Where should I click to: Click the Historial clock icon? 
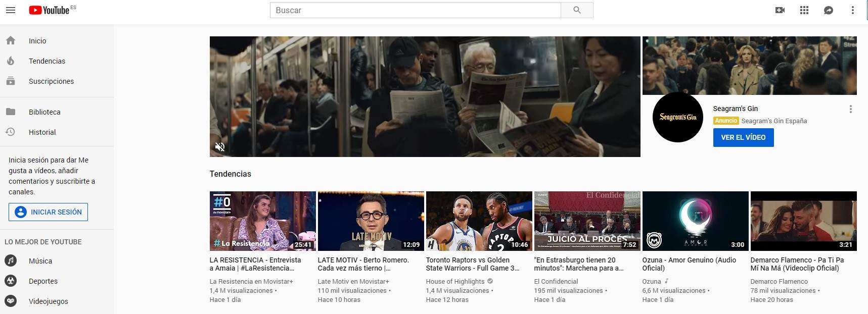coord(11,132)
